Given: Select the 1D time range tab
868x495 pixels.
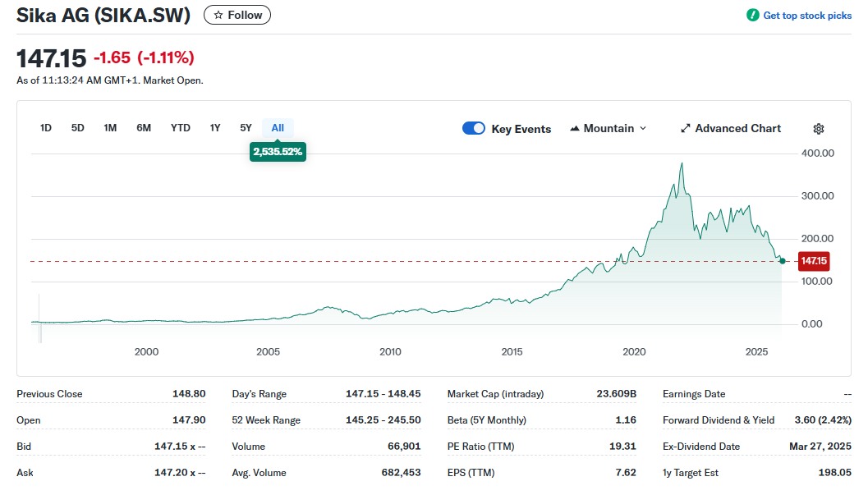Looking at the screenshot, I should click(46, 128).
